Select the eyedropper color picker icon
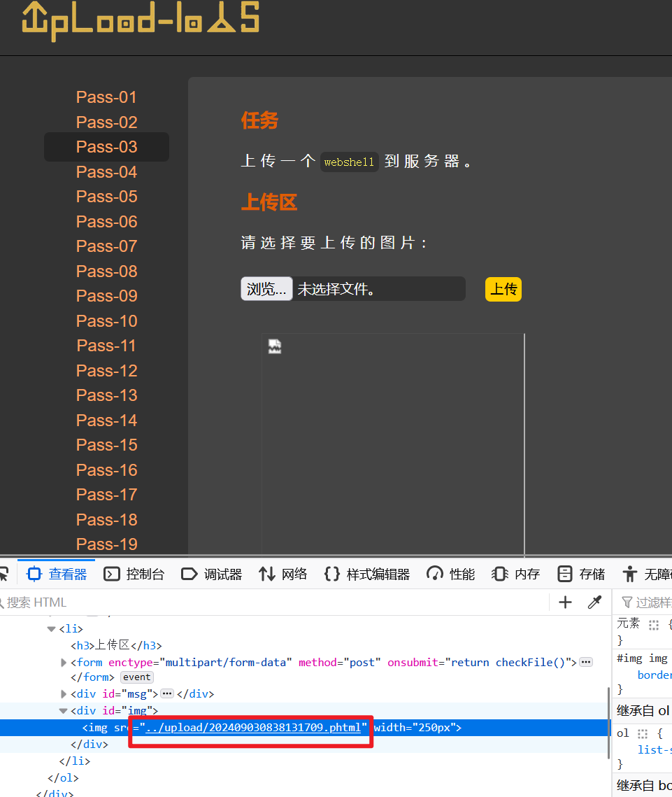The height and width of the screenshot is (797, 672). (x=594, y=602)
